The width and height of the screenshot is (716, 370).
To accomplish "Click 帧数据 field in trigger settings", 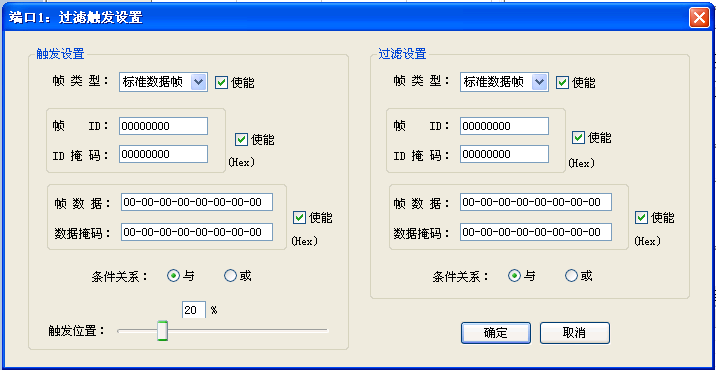I will tap(197, 202).
